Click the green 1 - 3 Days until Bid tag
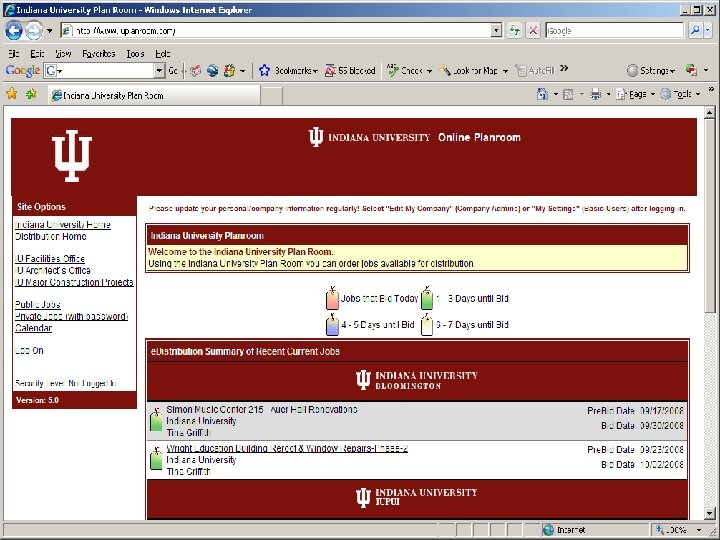The image size is (720, 540). [x=427, y=298]
